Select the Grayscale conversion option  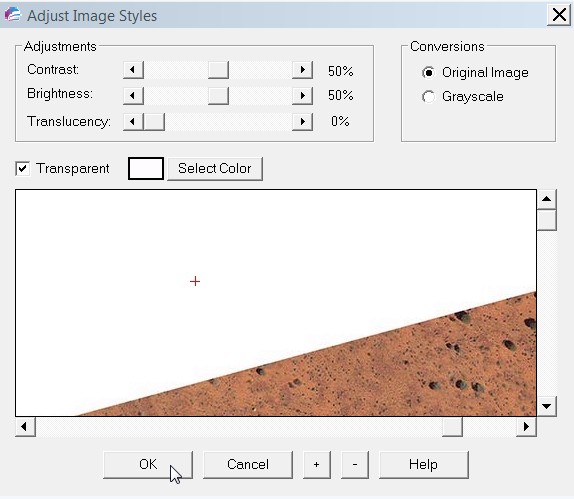pos(428,97)
